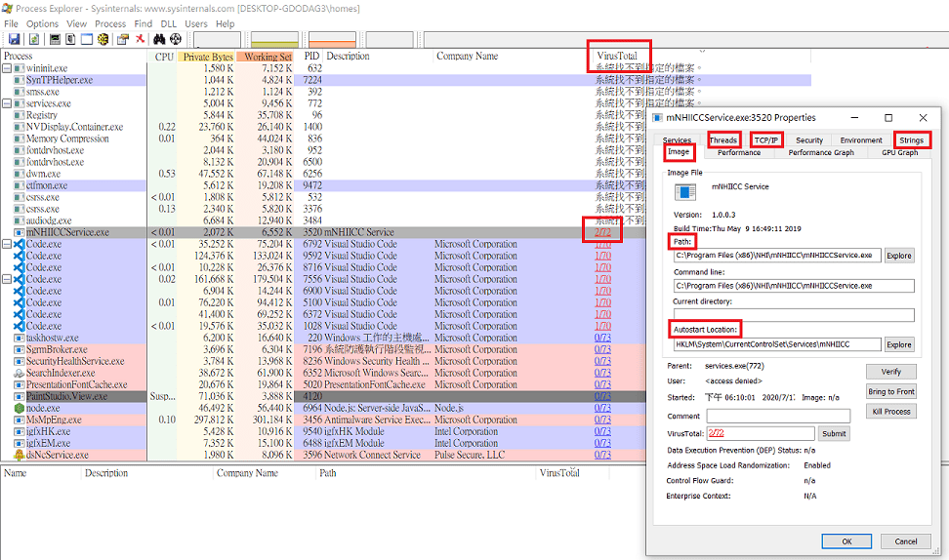This screenshot has height=560, width=949.
Task: Click OK in the Properties dialog
Action: [846, 541]
